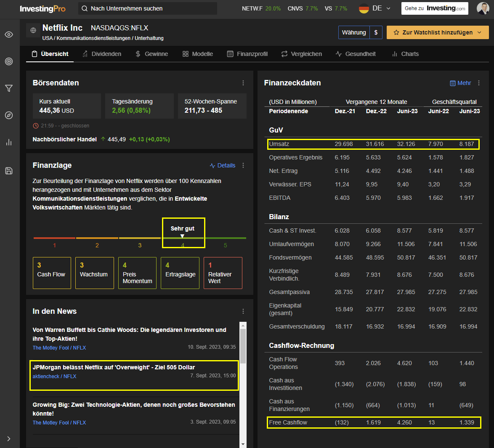Screen dimensions: 494x448
Task: Select the dollar currency symbol
Action: tap(376, 32)
